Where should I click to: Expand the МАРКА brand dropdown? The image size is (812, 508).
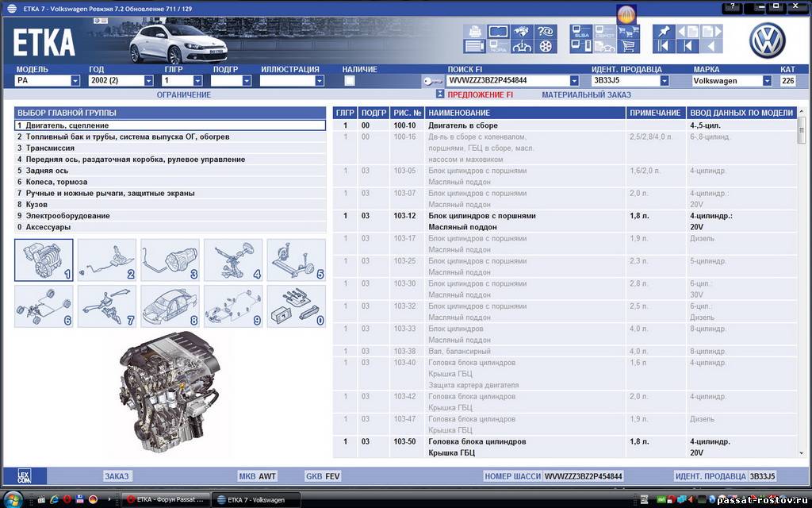(x=767, y=81)
